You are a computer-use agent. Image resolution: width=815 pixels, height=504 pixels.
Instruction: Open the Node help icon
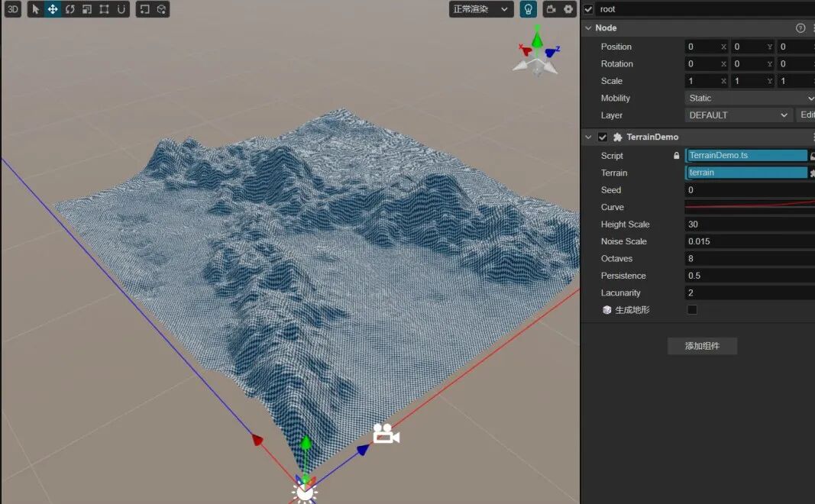(800, 27)
